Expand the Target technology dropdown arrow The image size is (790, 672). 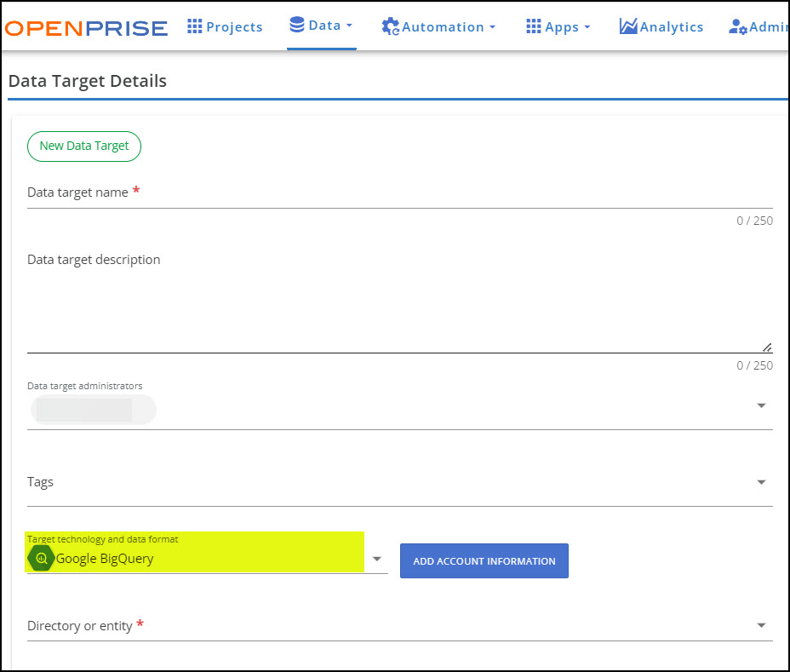(377, 560)
